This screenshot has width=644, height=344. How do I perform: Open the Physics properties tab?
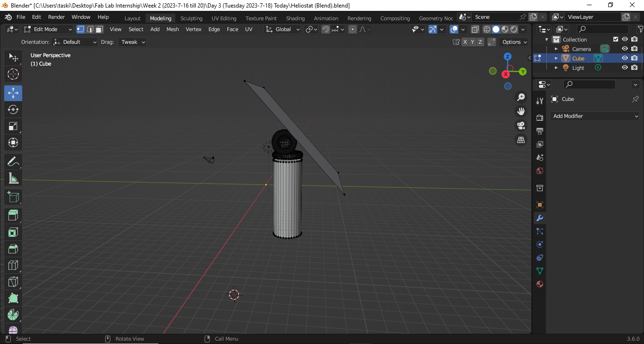pyautogui.click(x=540, y=244)
